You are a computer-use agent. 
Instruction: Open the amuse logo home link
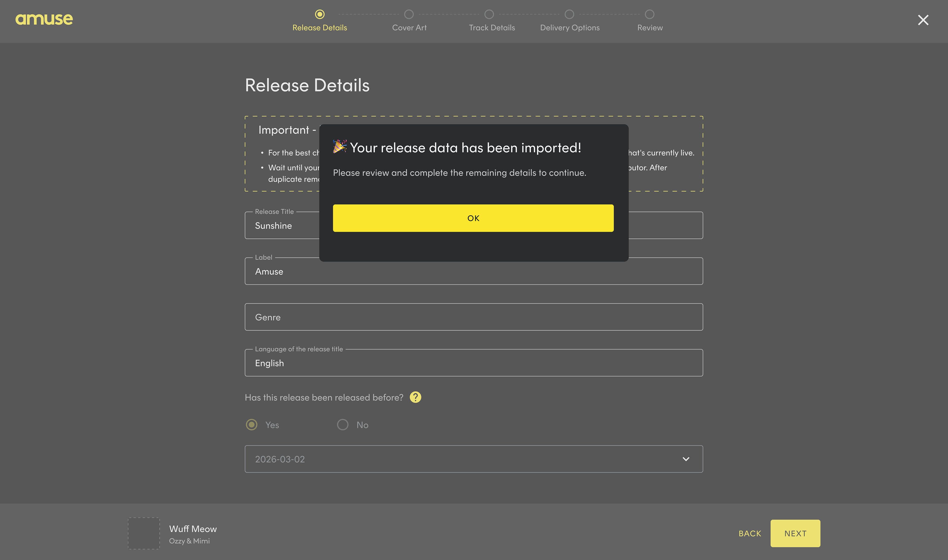(44, 19)
